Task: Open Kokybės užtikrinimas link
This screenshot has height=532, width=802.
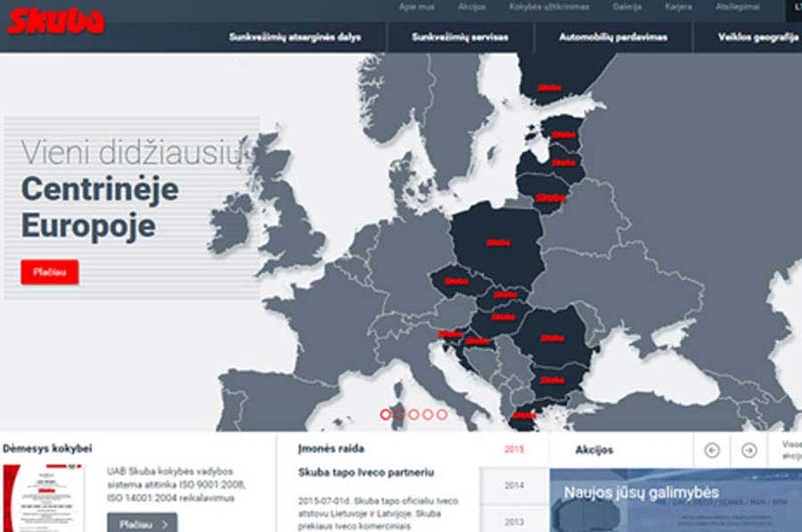Action: (x=549, y=6)
